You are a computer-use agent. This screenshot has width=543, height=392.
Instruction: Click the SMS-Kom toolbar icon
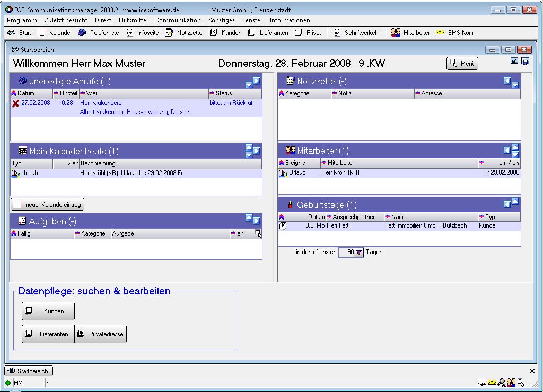440,32
